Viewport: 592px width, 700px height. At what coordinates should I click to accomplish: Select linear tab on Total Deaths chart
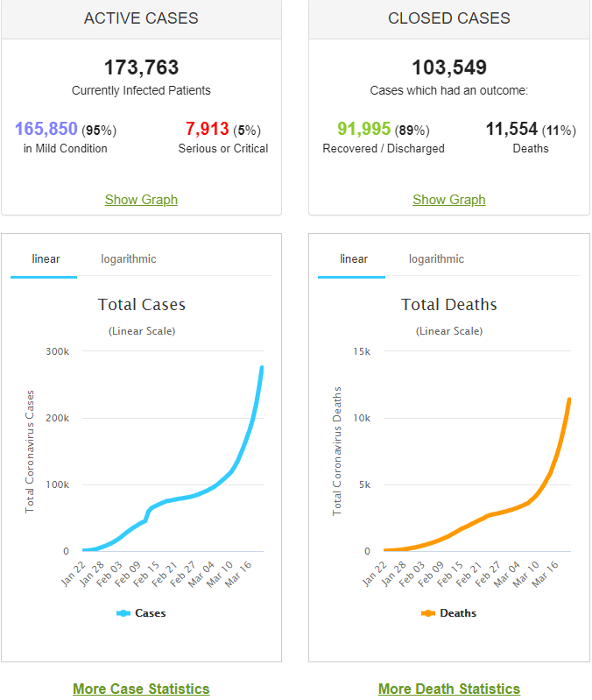point(353,259)
